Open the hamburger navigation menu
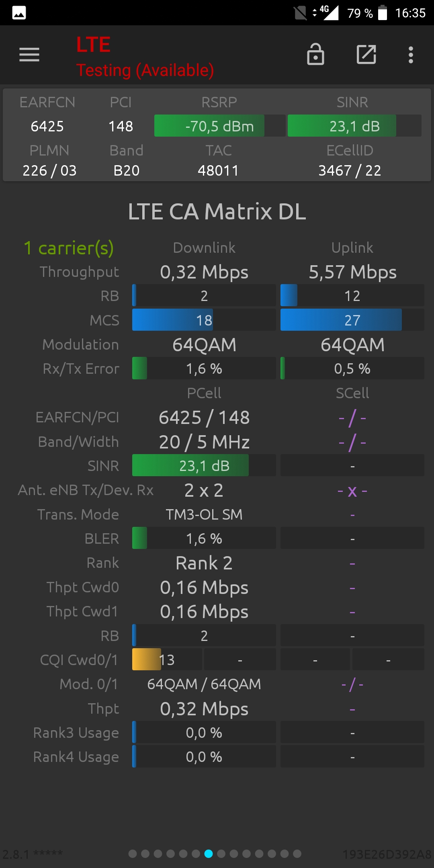The image size is (434, 868). (29, 55)
